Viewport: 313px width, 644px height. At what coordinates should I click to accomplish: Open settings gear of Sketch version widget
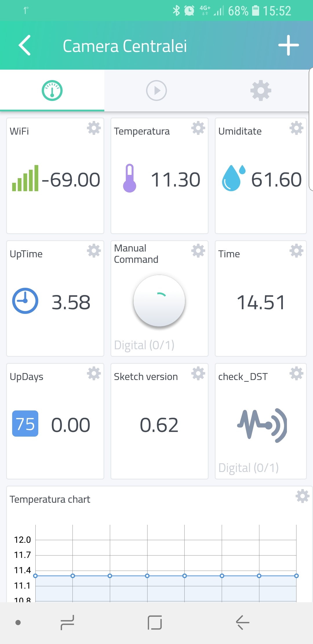point(198,374)
